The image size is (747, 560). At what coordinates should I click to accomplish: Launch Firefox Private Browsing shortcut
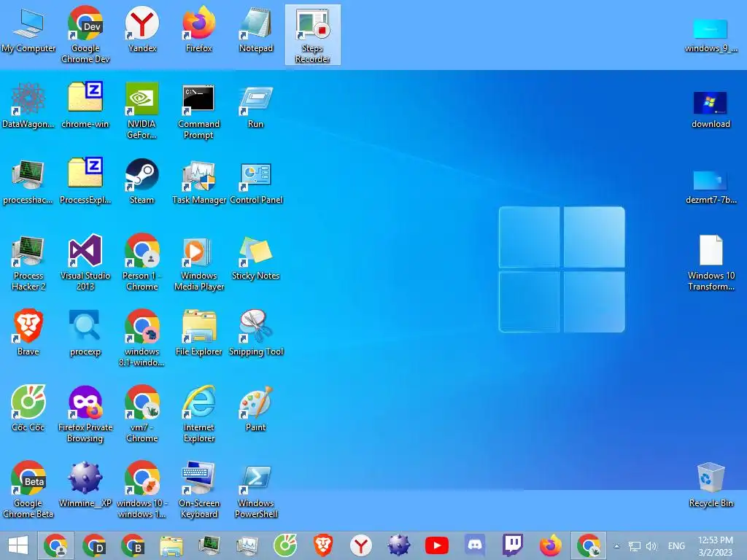(x=85, y=414)
